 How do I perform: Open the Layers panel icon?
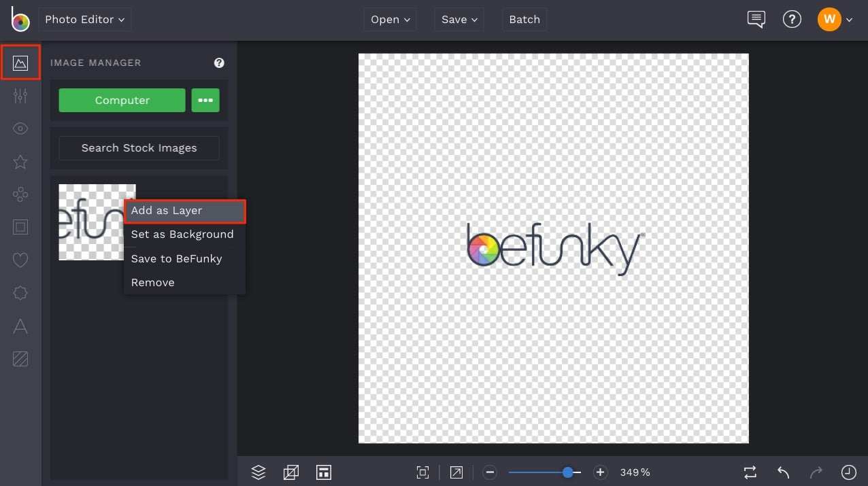[258, 472]
